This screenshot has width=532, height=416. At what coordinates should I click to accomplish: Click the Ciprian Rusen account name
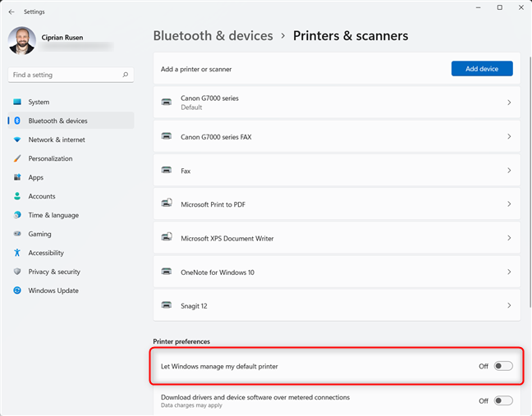62,37
